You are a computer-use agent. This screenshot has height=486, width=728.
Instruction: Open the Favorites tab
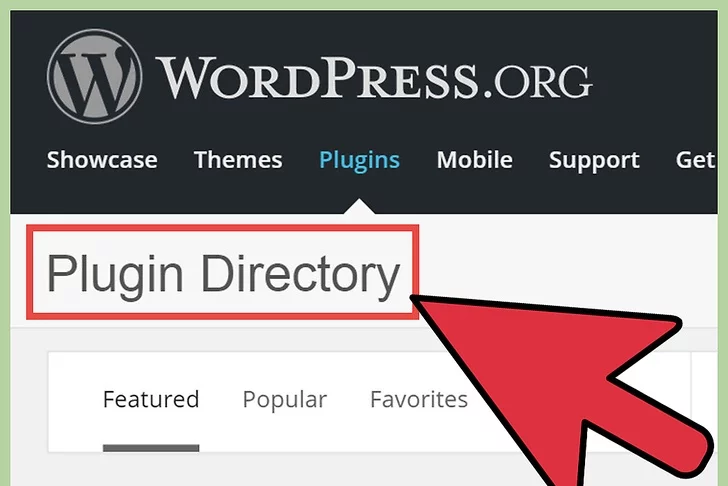click(419, 400)
